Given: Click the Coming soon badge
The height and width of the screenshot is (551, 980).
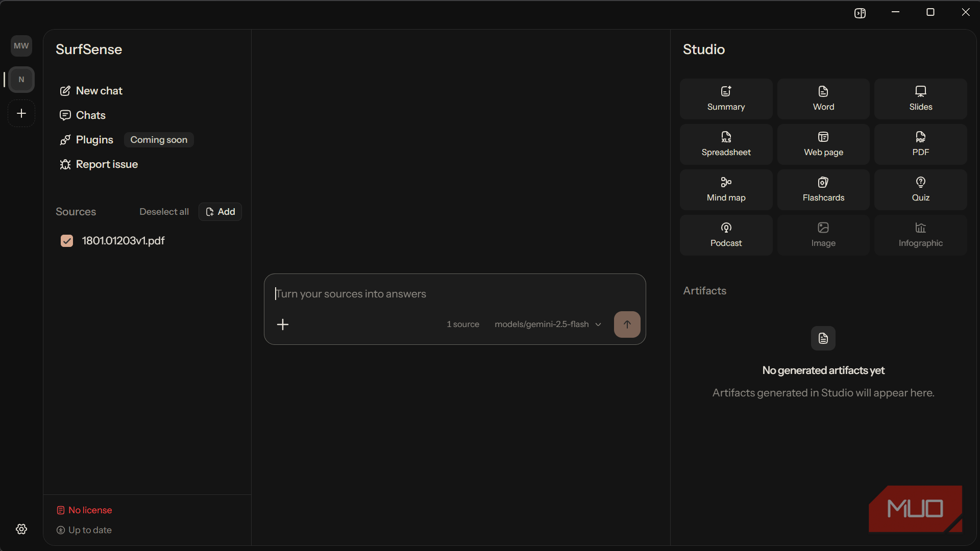Looking at the screenshot, I should pyautogui.click(x=159, y=140).
